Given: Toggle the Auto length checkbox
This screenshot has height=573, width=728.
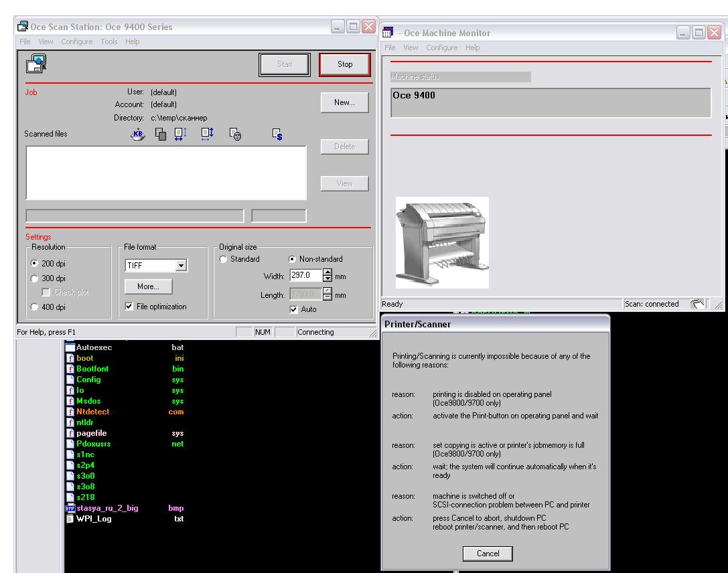Looking at the screenshot, I should coord(293,309).
